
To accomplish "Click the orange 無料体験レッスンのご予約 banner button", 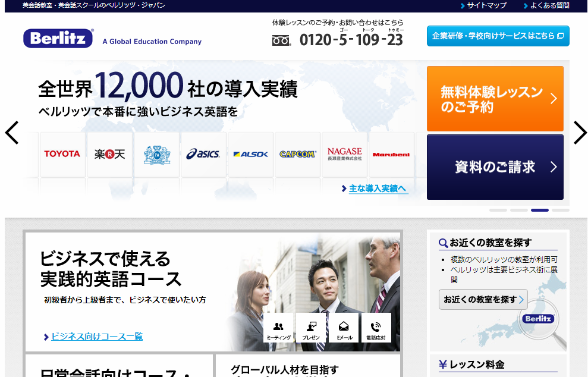I will (495, 98).
